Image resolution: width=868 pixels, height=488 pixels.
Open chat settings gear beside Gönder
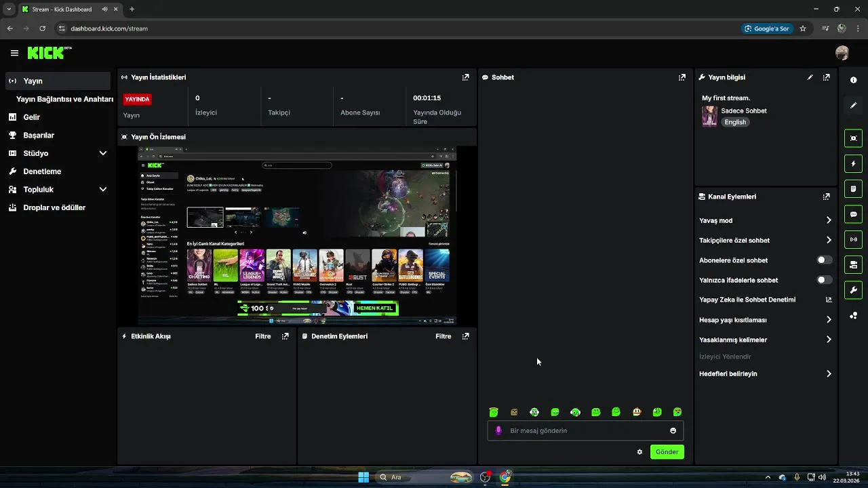pyautogui.click(x=639, y=452)
